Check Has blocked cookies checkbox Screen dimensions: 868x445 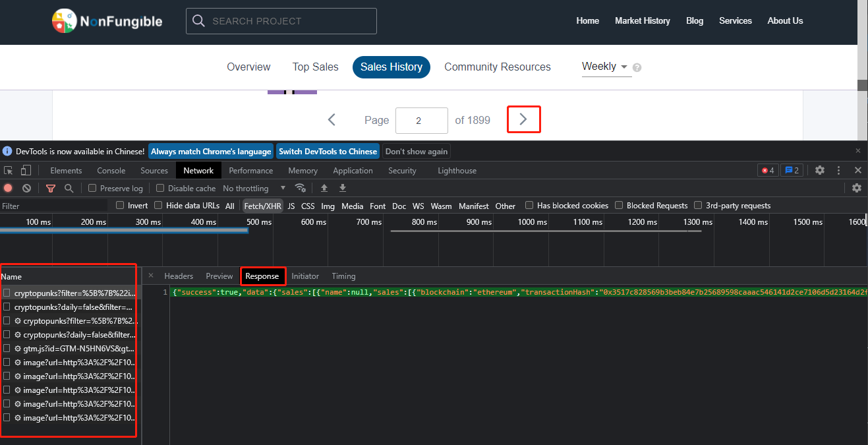click(529, 206)
